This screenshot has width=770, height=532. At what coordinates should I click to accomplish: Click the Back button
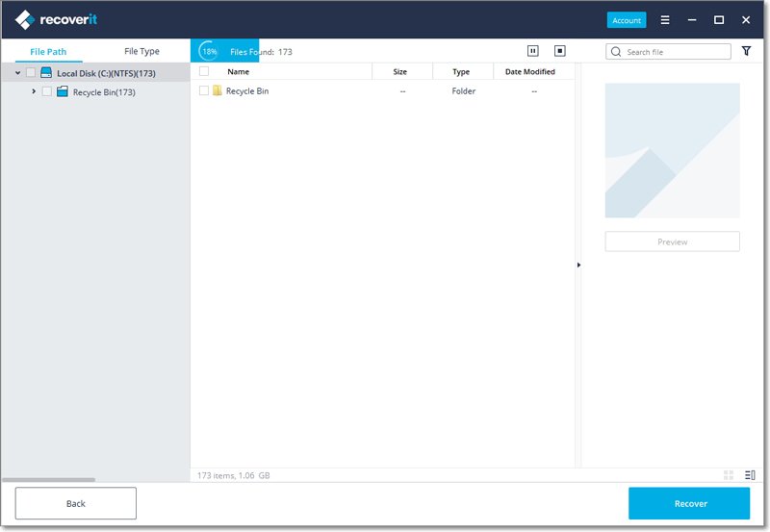(76, 503)
